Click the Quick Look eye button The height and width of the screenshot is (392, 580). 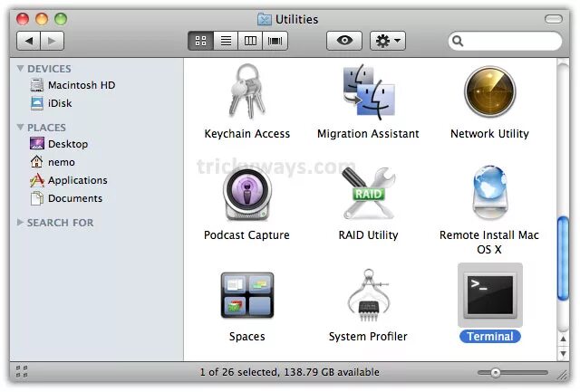click(344, 41)
